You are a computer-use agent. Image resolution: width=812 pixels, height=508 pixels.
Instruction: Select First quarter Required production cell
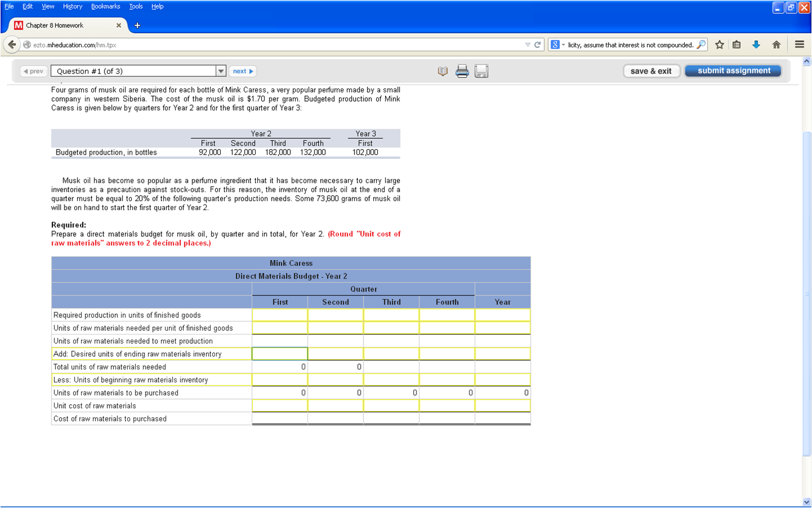click(280, 315)
